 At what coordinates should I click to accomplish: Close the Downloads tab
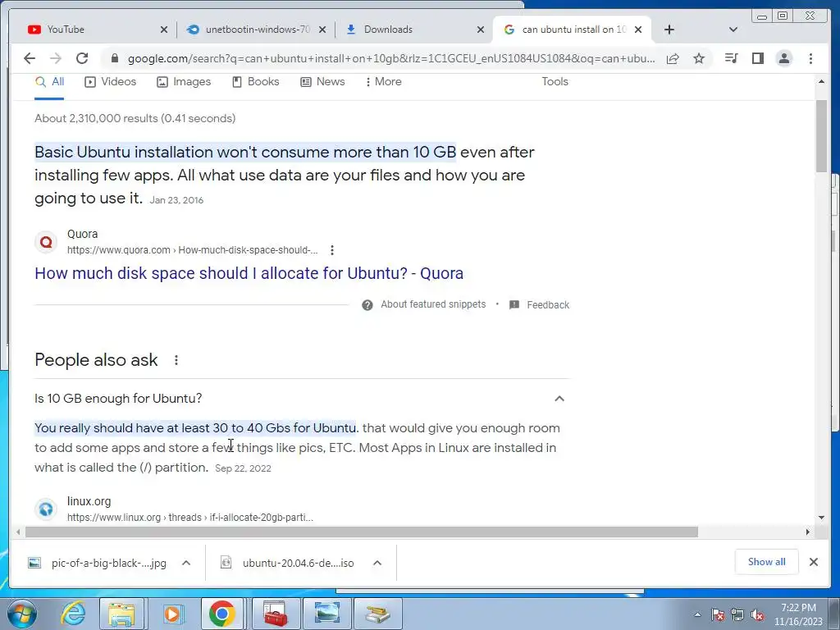click(x=481, y=30)
